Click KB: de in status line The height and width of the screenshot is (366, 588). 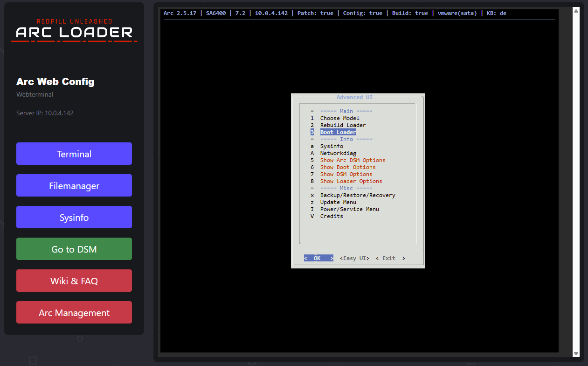pyautogui.click(x=496, y=13)
